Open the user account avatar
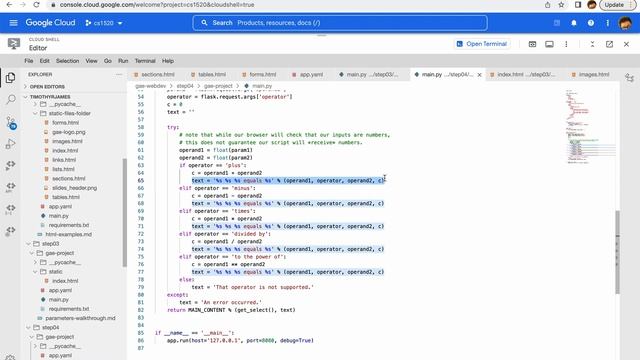The height and width of the screenshot is (360, 640). 625,23
